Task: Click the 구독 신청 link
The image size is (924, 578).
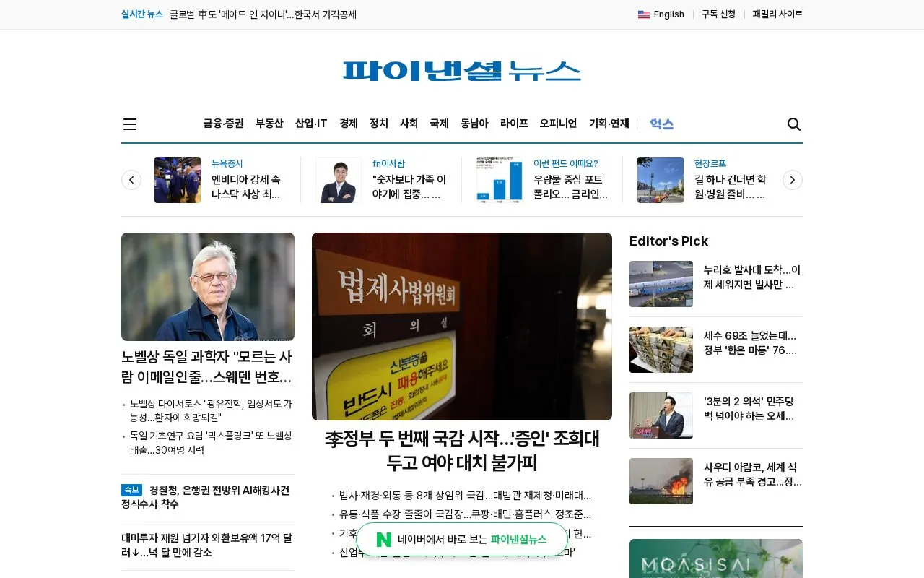Action: pos(718,14)
